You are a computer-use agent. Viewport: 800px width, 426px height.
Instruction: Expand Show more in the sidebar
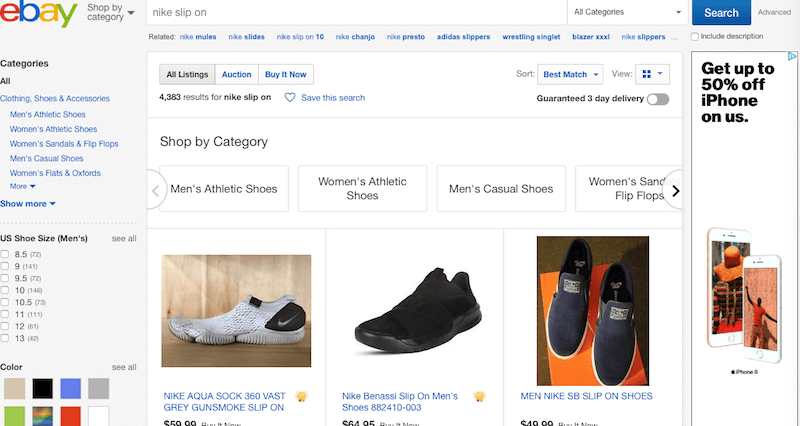[28, 204]
